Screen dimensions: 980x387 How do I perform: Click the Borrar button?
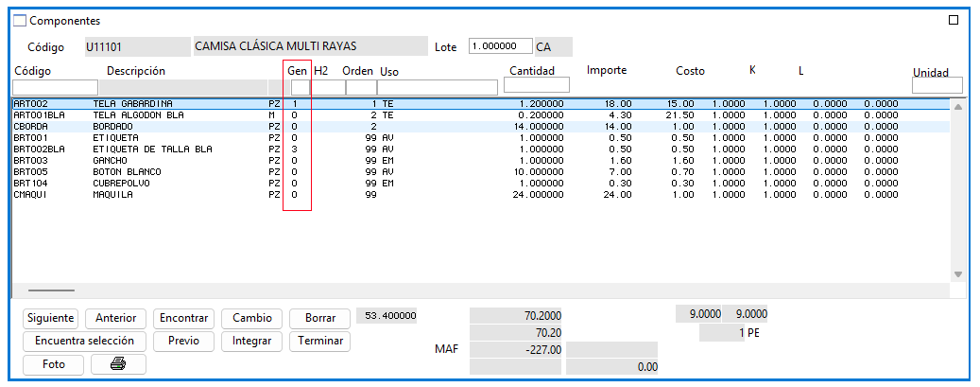click(x=320, y=318)
